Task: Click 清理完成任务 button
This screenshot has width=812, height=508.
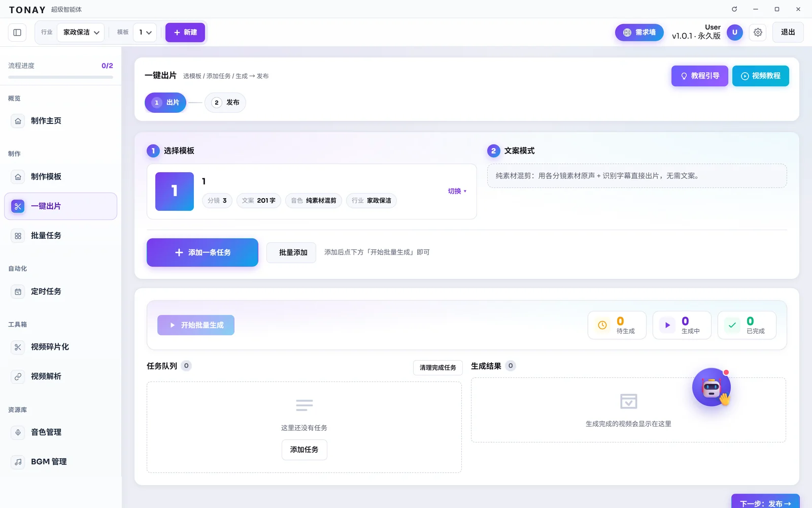Action: [438, 368]
